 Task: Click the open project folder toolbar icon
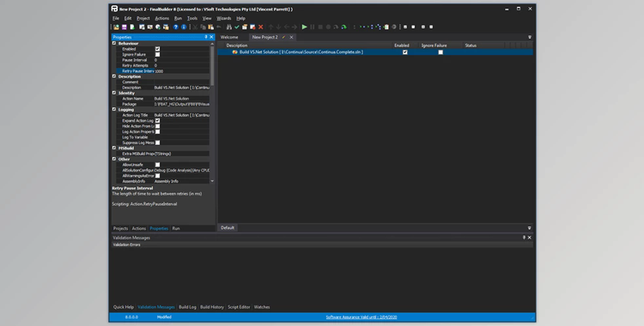(x=116, y=27)
